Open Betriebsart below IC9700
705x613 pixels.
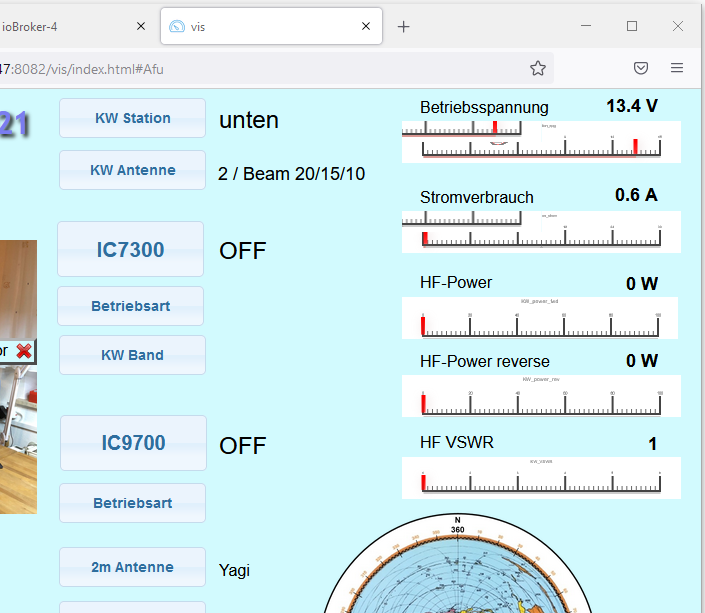click(x=132, y=503)
